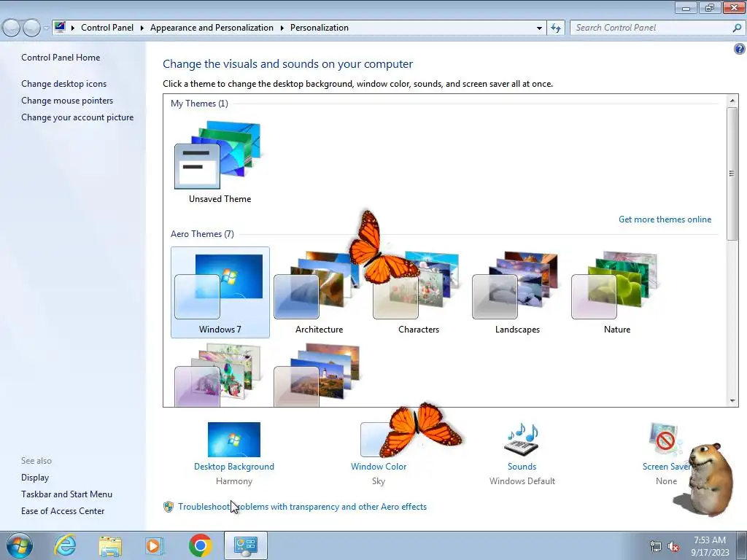The width and height of the screenshot is (747, 560).
Task: Expand arrow after Appearance and Personalization
Action: coord(282,28)
